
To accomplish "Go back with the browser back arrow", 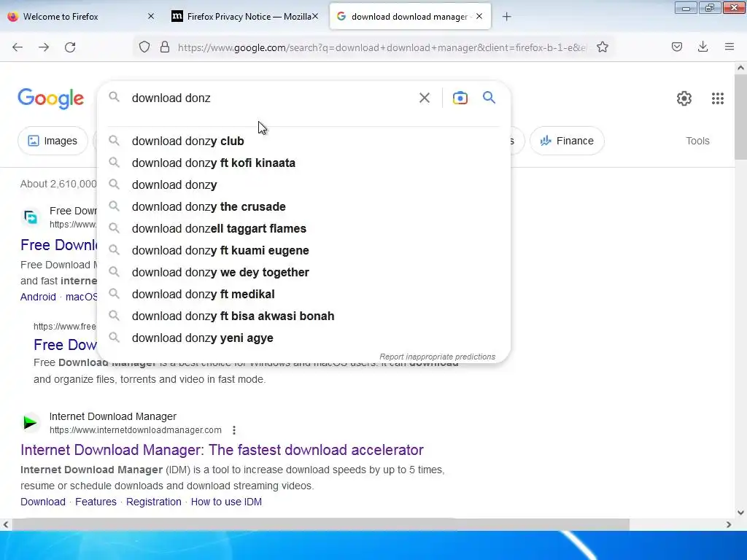I will click(x=18, y=47).
